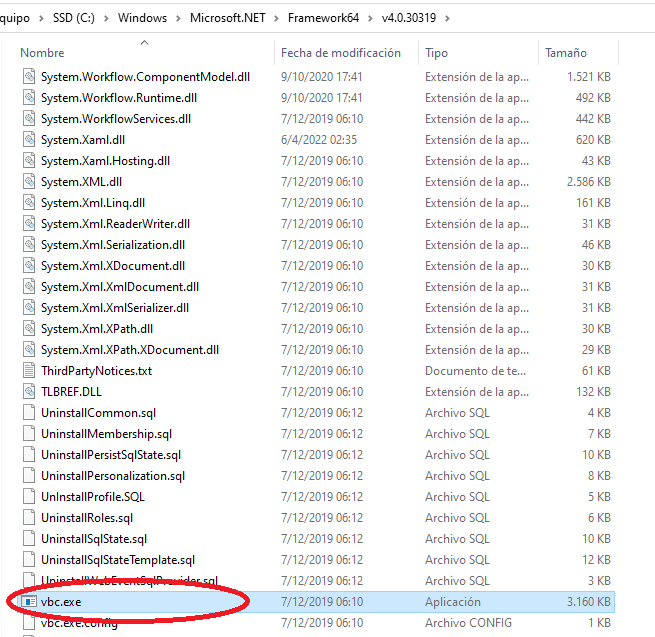Click the System.XML.dll file icon
Screen dimensions: 655x637
click(29, 182)
